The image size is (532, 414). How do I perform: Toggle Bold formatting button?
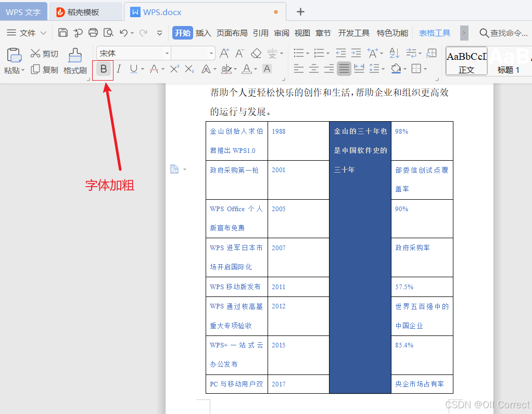[x=104, y=69]
